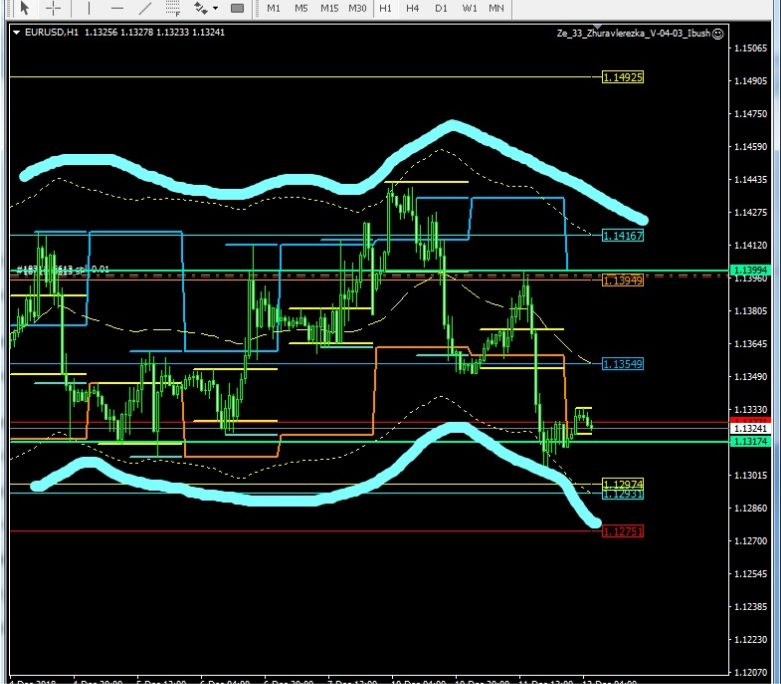
Task: Select the trendline drawing tool
Action: click(145, 8)
